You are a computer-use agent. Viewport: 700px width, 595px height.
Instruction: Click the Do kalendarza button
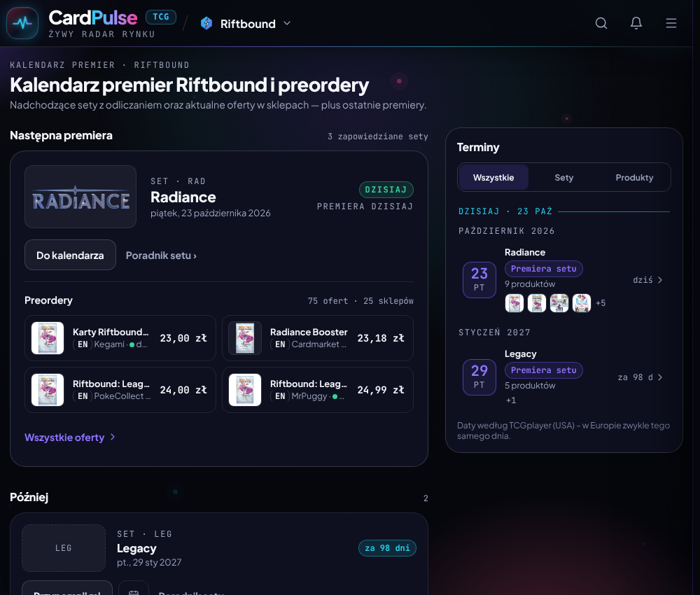pos(70,255)
